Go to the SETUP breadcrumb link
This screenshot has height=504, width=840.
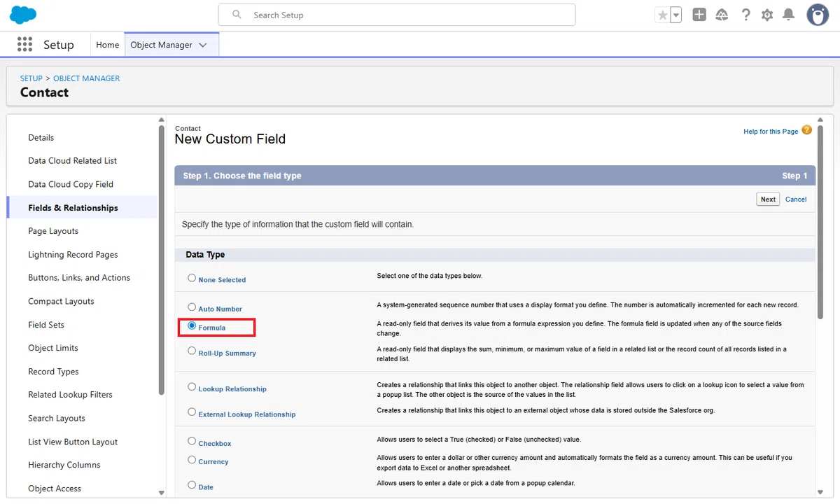click(31, 78)
